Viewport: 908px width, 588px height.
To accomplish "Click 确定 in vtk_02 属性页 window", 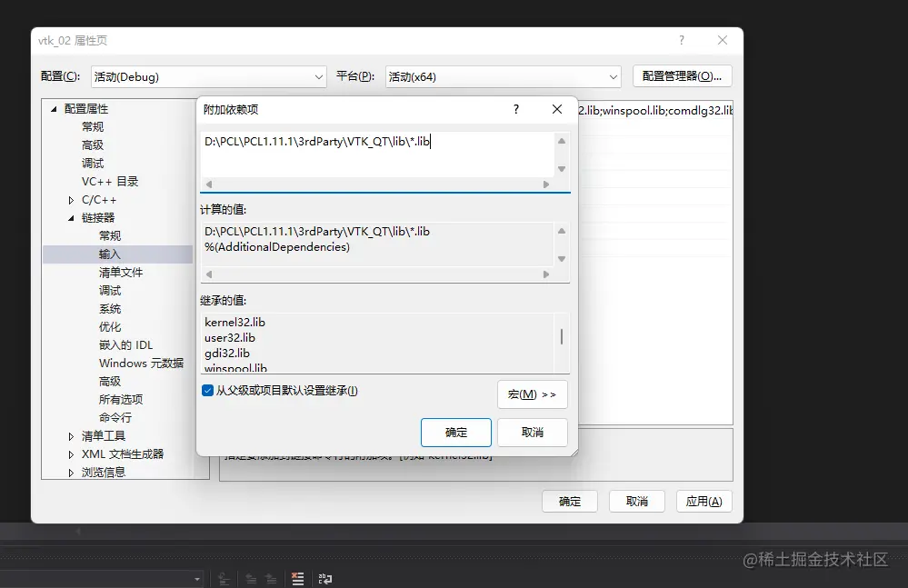I will (x=570, y=502).
